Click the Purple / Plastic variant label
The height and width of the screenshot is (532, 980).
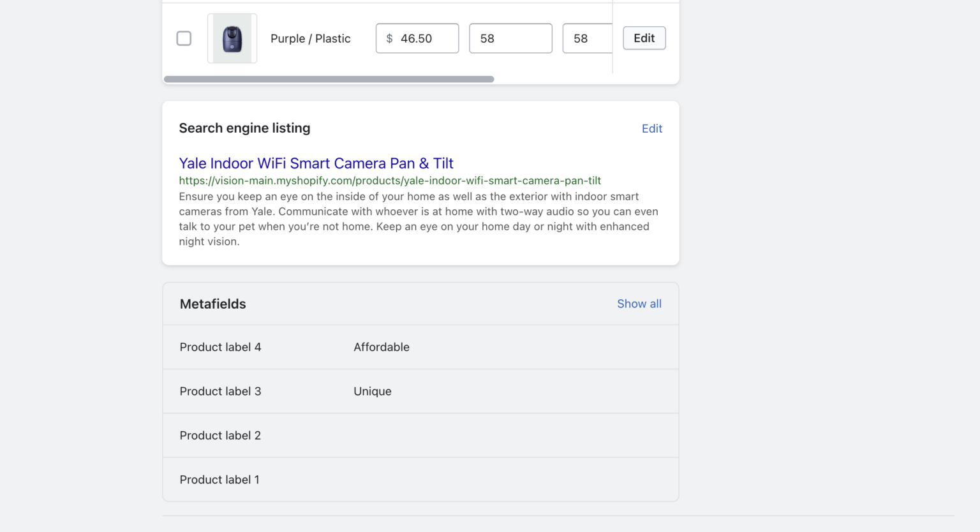pyautogui.click(x=310, y=38)
